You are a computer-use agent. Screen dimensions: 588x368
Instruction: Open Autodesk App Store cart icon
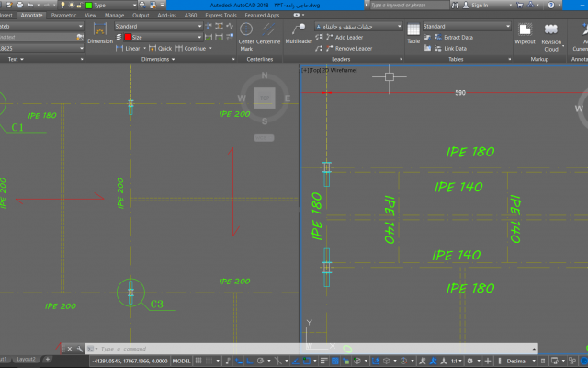[x=520, y=5]
